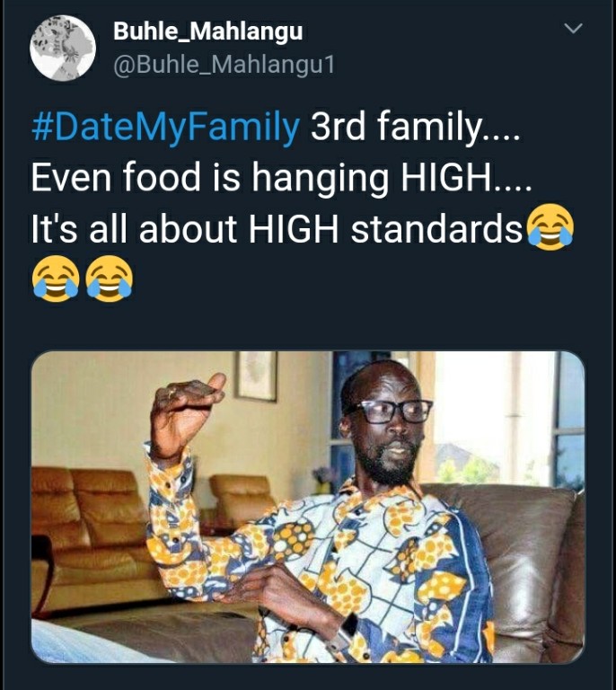This screenshot has height=690, width=616.
Task: Tap the laughing emoji after 'standards'
Action: tap(550, 227)
